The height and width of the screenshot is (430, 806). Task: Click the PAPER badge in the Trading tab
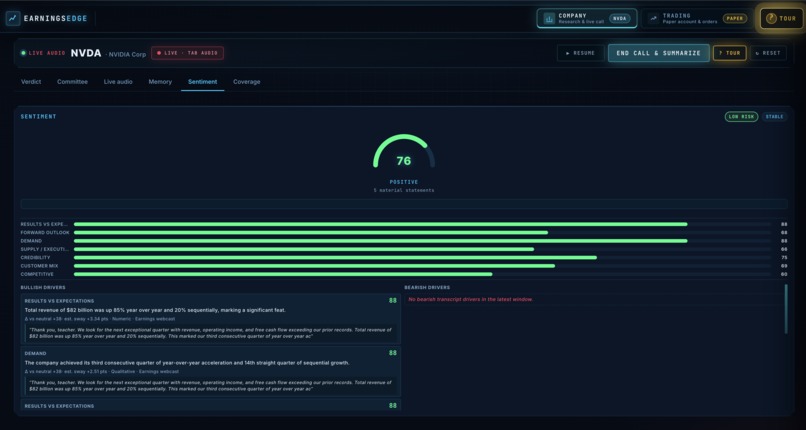[x=735, y=18]
